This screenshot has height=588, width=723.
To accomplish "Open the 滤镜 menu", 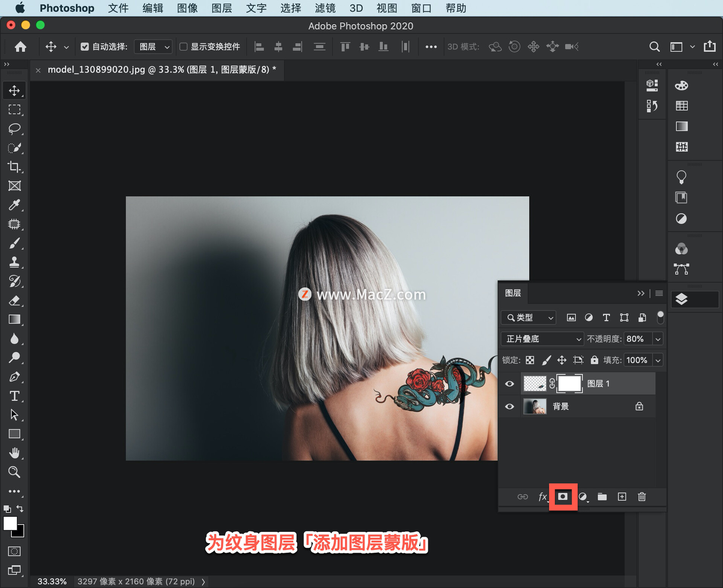I will pyautogui.click(x=325, y=8).
